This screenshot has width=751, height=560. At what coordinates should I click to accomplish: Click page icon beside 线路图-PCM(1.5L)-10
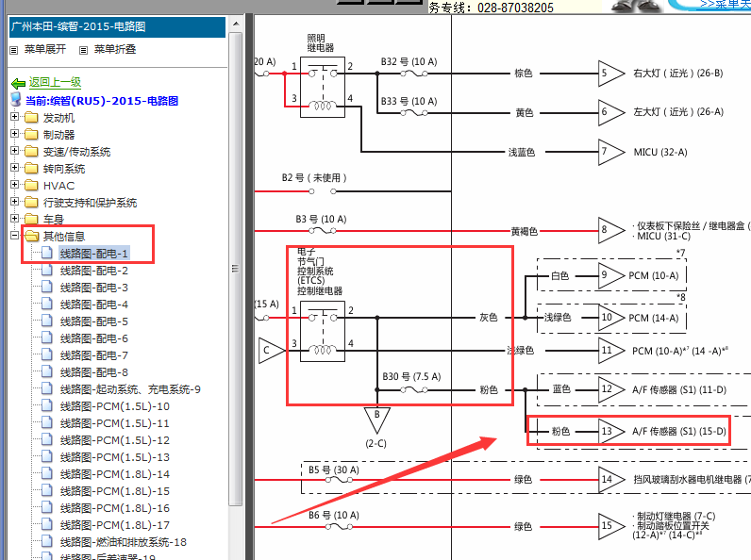[x=47, y=406]
